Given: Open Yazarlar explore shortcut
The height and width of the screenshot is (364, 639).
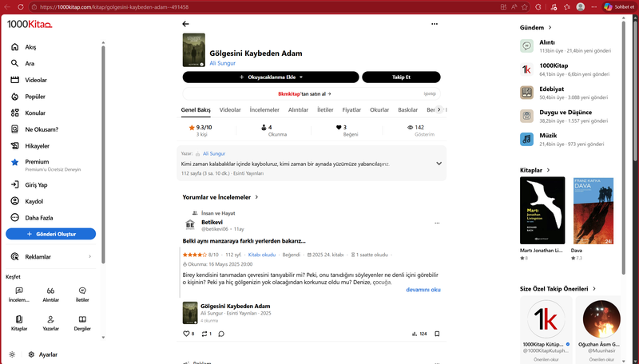Looking at the screenshot, I should point(50,323).
